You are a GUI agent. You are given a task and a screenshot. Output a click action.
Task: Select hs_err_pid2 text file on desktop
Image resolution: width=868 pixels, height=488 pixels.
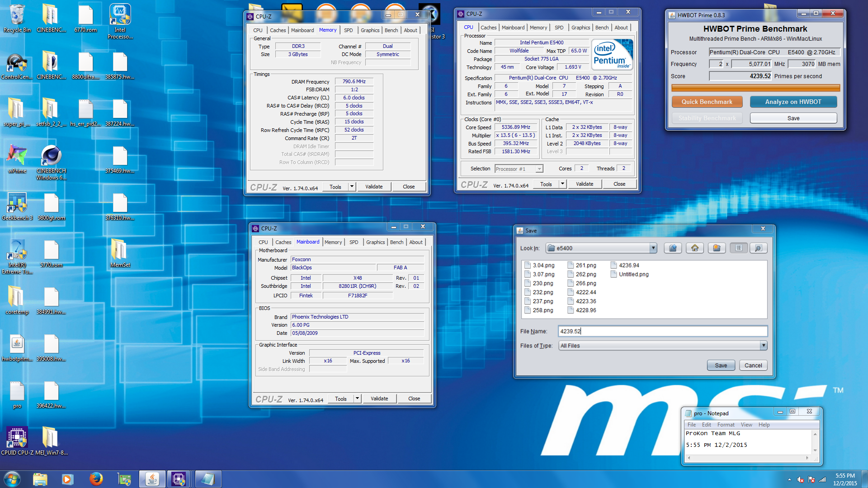point(85,113)
